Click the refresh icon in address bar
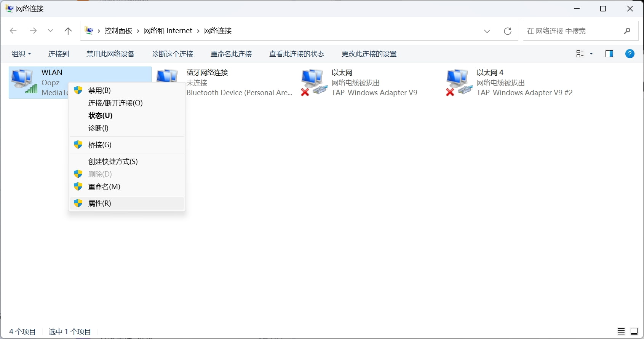Screen dimensions: 644x339 pyautogui.click(x=507, y=31)
